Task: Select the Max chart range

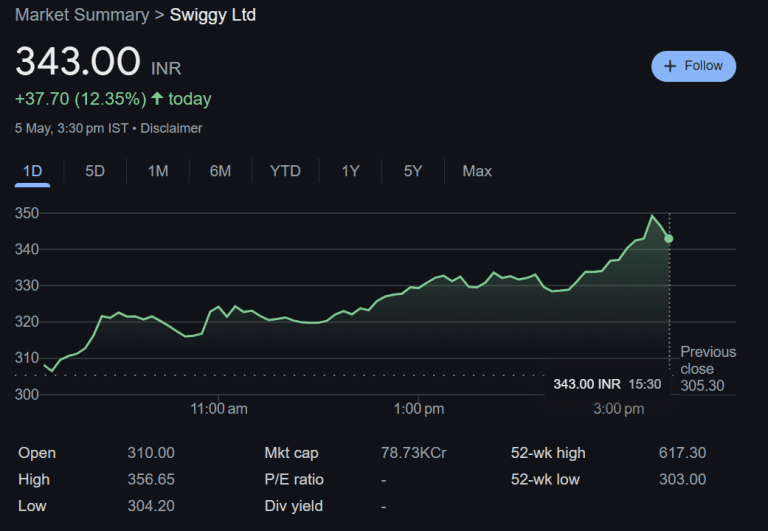Action: point(477,171)
